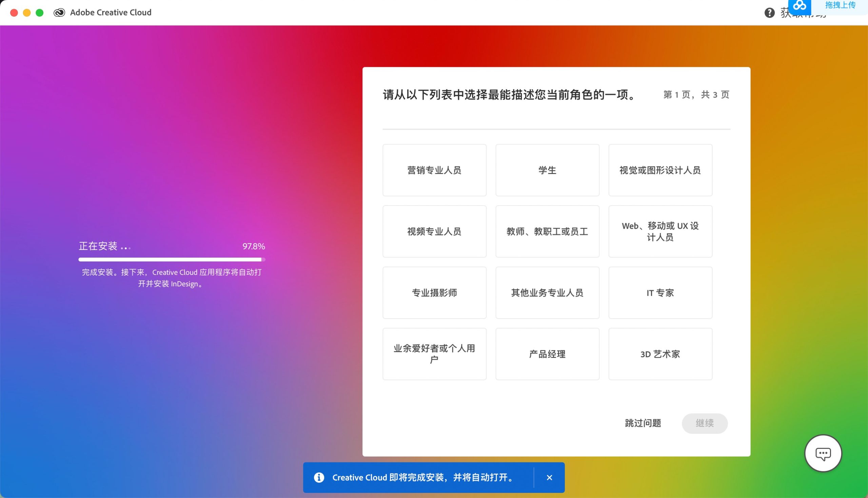Choose 其他业务专业人员 option
This screenshot has height=498, width=868.
pos(547,292)
